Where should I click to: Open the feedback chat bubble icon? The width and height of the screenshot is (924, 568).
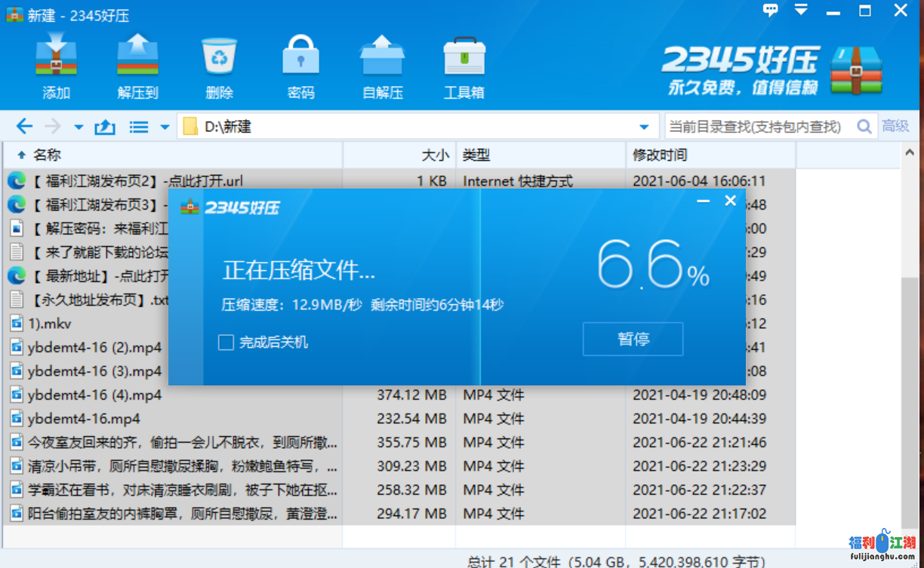click(x=771, y=11)
